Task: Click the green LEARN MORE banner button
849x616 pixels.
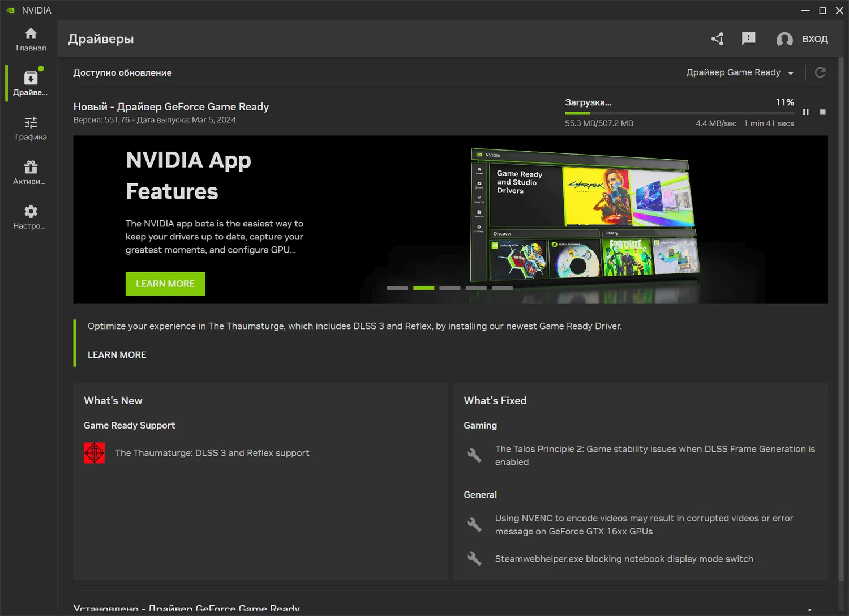Action: click(165, 284)
